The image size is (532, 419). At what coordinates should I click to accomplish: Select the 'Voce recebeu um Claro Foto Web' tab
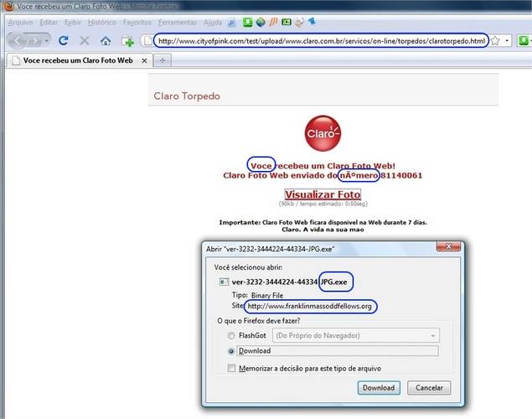click(78, 60)
